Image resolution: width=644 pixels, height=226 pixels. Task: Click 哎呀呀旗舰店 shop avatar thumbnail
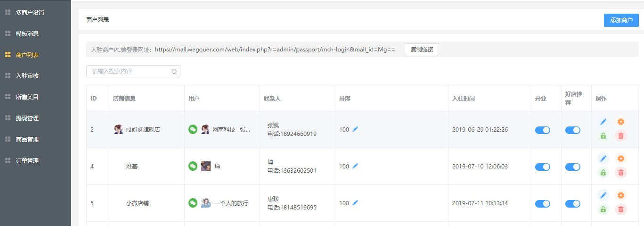(118, 129)
